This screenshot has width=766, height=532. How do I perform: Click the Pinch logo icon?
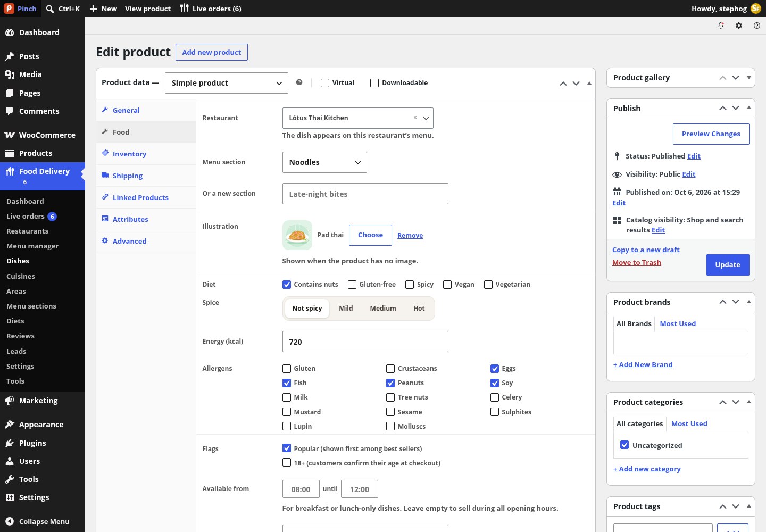coord(9,9)
